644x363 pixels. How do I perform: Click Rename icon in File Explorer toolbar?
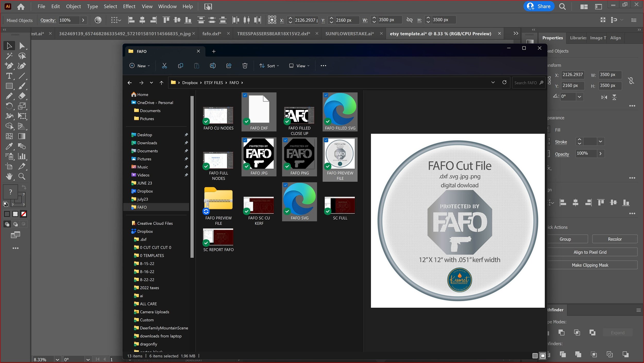tap(213, 66)
